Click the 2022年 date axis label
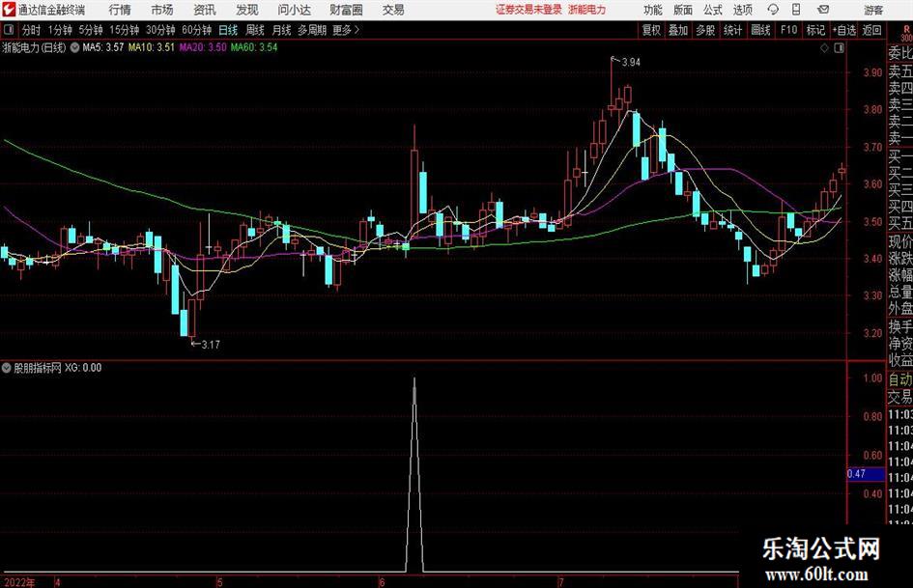 coord(18,582)
